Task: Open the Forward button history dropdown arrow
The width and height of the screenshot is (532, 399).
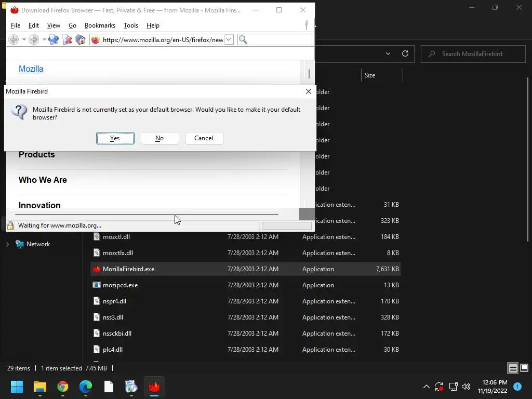Action: pyautogui.click(x=44, y=39)
